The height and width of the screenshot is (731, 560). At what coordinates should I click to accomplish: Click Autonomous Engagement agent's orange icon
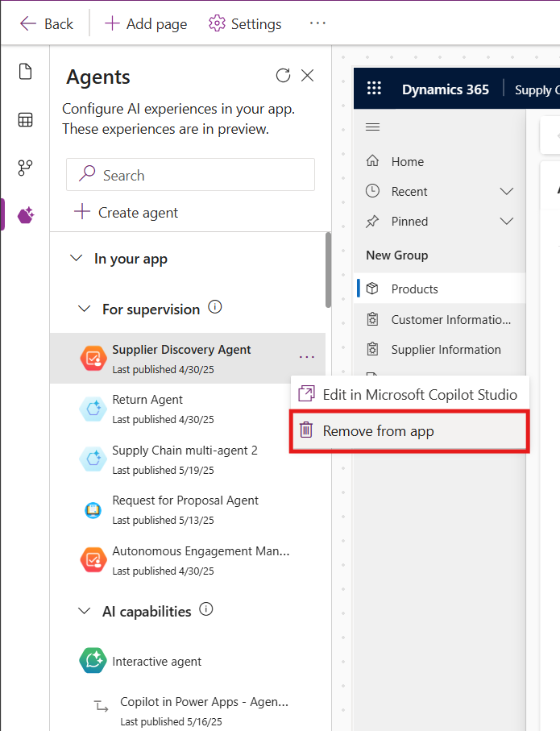(x=93, y=560)
